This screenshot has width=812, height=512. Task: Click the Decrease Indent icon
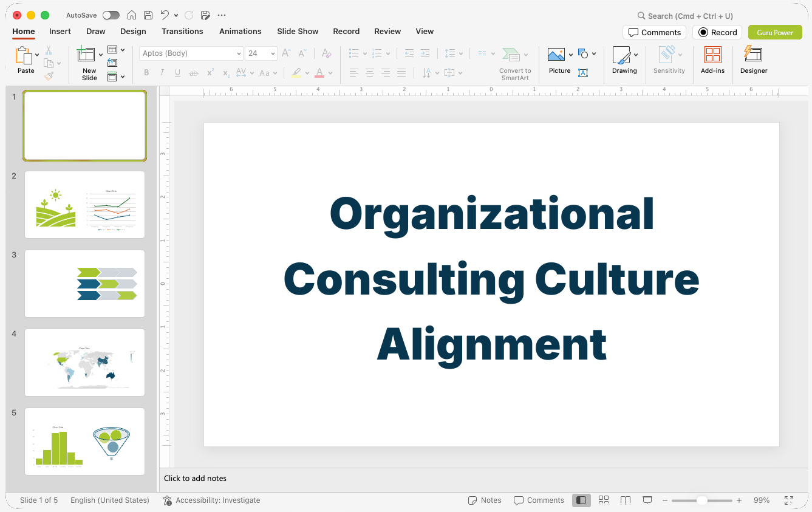pyautogui.click(x=409, y=53)
